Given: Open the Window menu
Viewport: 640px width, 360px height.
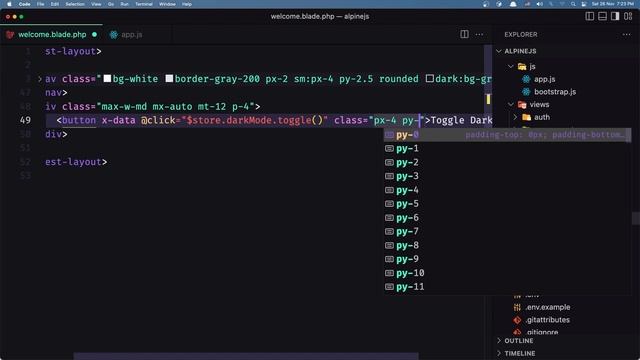Looking at the screenshot, I should 167,4.
